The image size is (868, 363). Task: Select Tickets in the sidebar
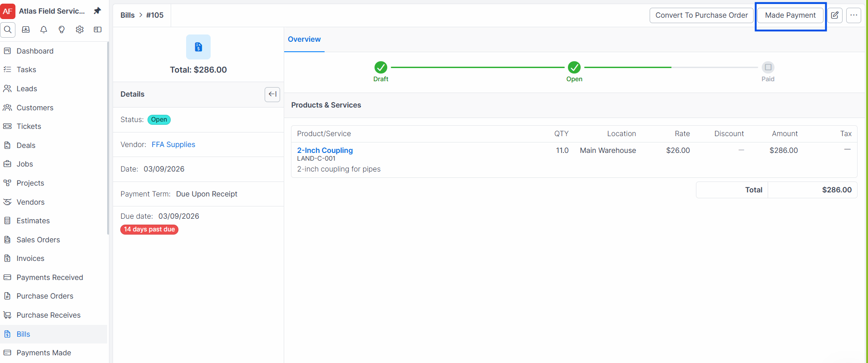[54, 127]
